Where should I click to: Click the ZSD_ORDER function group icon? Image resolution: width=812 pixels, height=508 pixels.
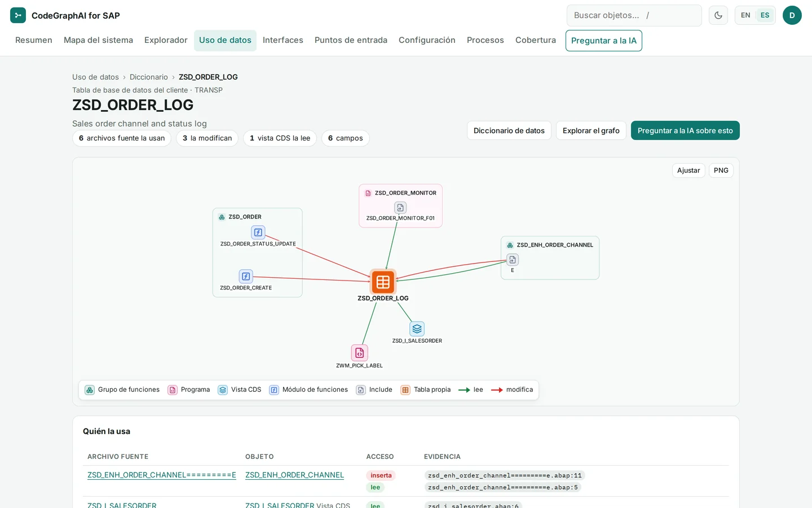222,217
